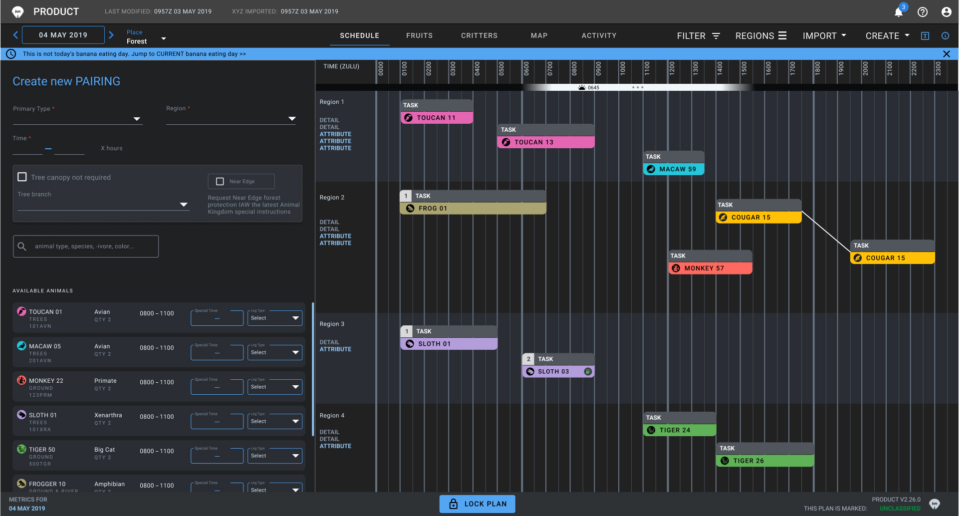This screenshot has height=516, width=980.
Task: Click the SLOTH 01 list icon
Action: (x=21, y=414)
